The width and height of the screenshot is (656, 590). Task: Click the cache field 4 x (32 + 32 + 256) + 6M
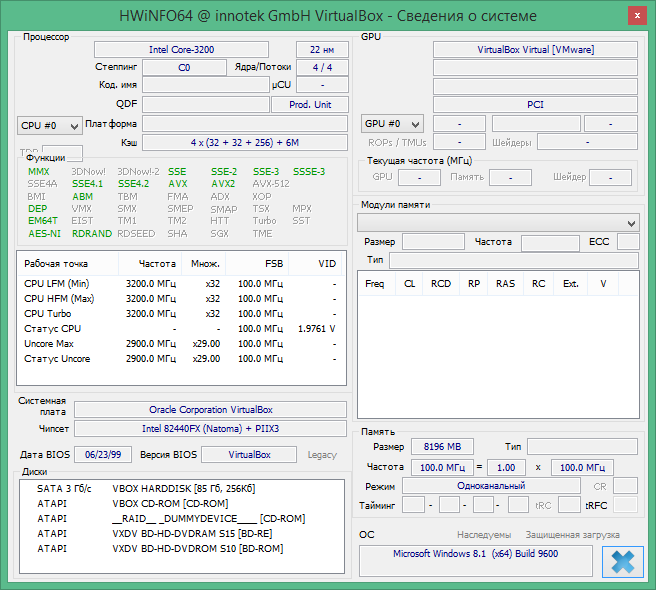245,143
